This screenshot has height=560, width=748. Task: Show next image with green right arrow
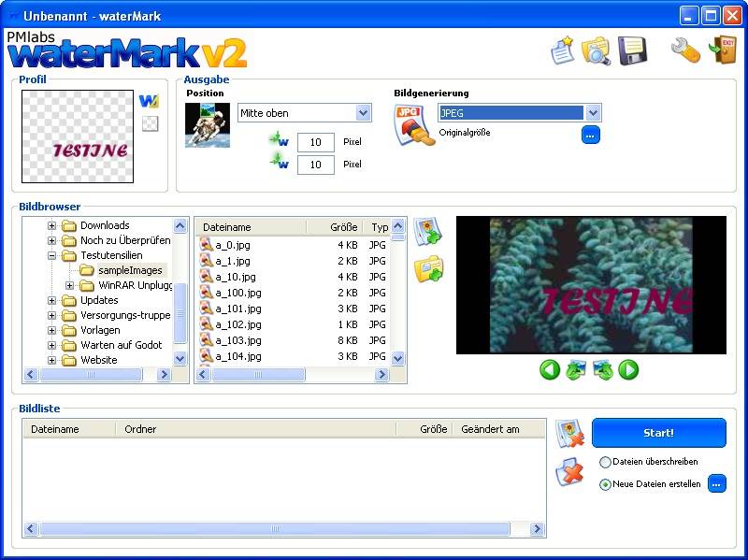(628, 369)
